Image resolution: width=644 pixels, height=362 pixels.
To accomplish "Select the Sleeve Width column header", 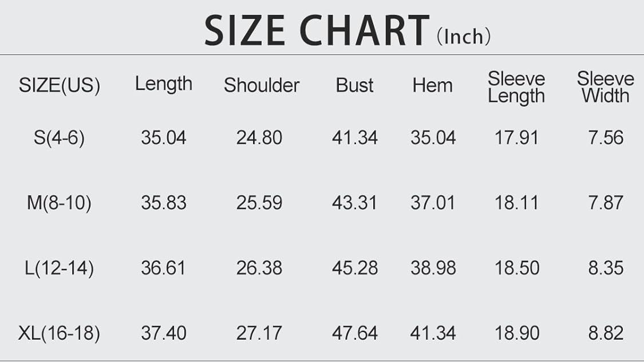I will click(x=605, y=87).
